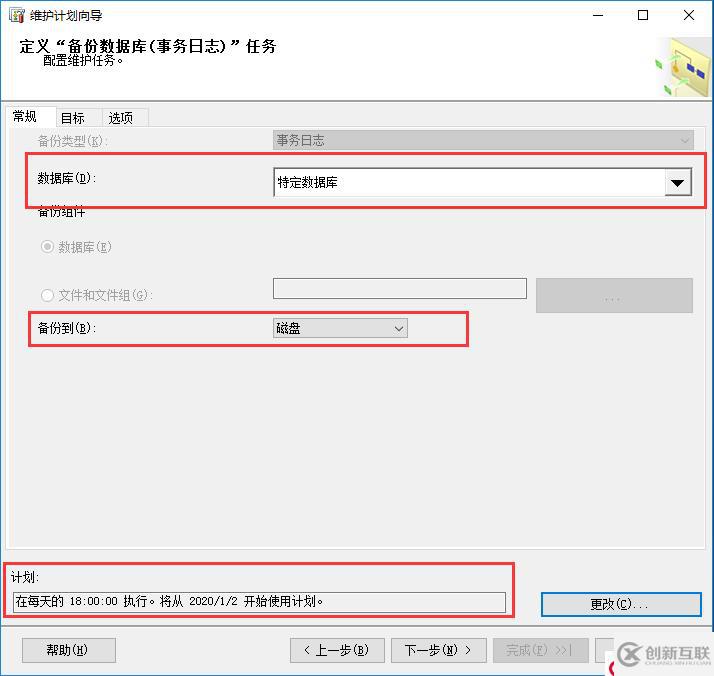Open the disabled 备份类型 事务日志 dropdown
Image resolution: width=714 pixels, height=676 pixels.
pyautogui.click(x=483, y=140)
